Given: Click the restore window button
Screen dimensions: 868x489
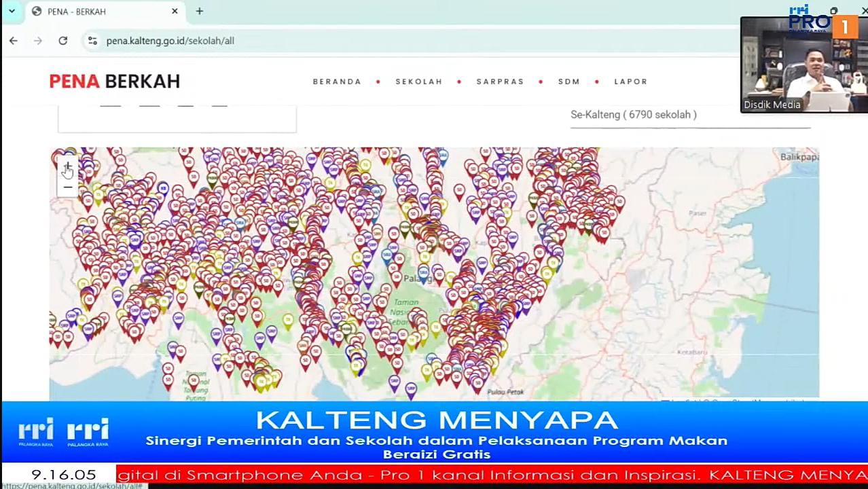Looking at the screenshot, I should (834, 11).
